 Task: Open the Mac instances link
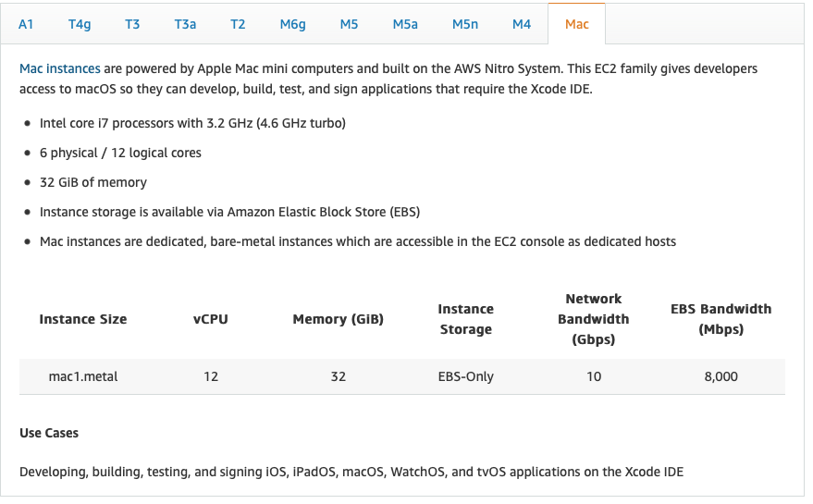(59, 68)
